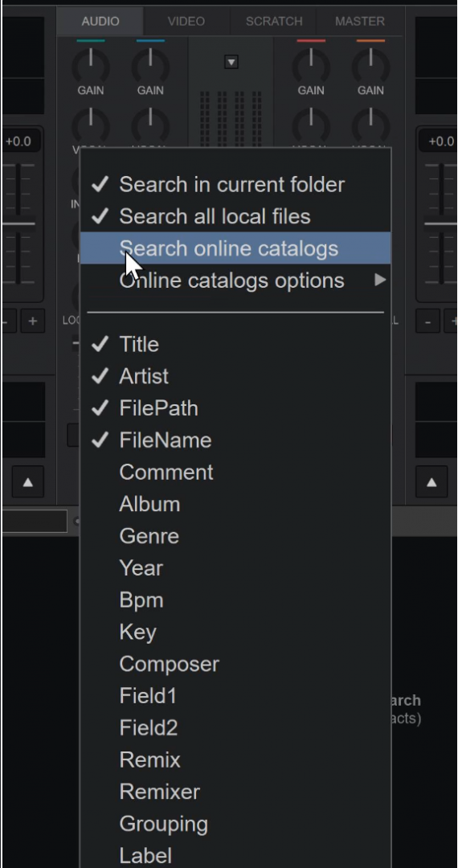Enable Search online catalogs
Image resolution: width=458 pixels, height=868 pixels.
[x=235, y=248]
